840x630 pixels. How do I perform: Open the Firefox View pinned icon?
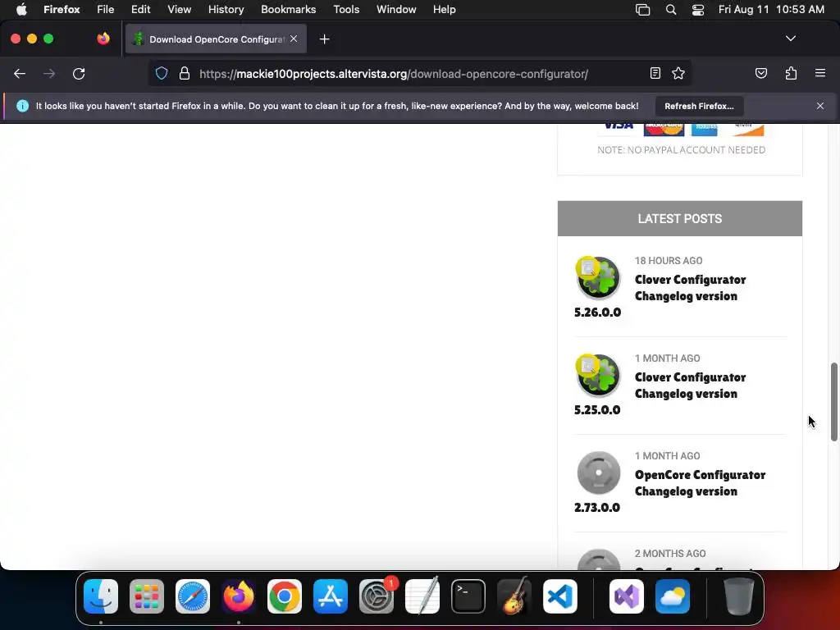[103, 39]
